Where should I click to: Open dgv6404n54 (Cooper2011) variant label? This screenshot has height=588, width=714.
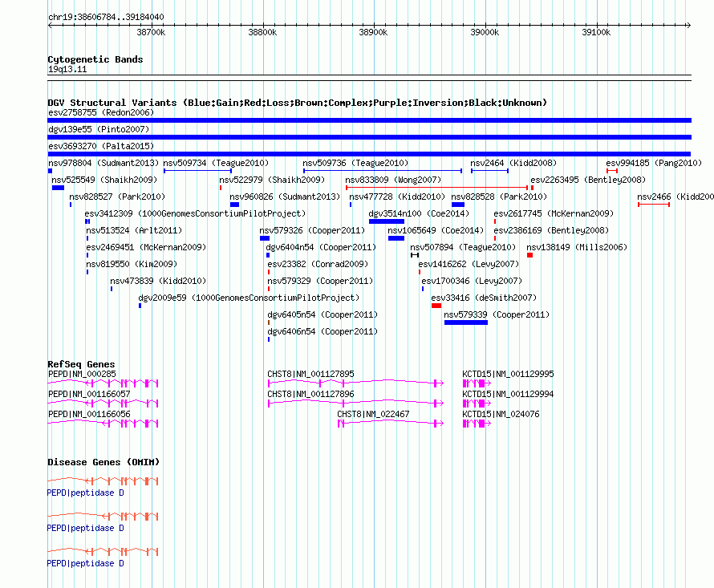[321, 247]
